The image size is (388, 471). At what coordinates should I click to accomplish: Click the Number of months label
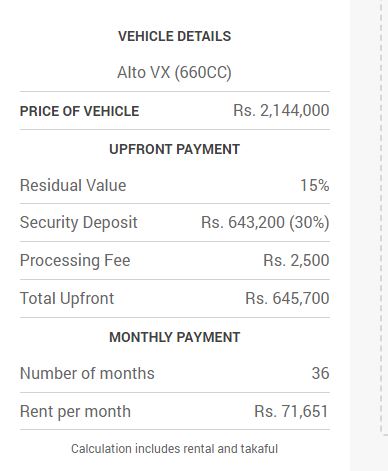(x=87, y=373)
